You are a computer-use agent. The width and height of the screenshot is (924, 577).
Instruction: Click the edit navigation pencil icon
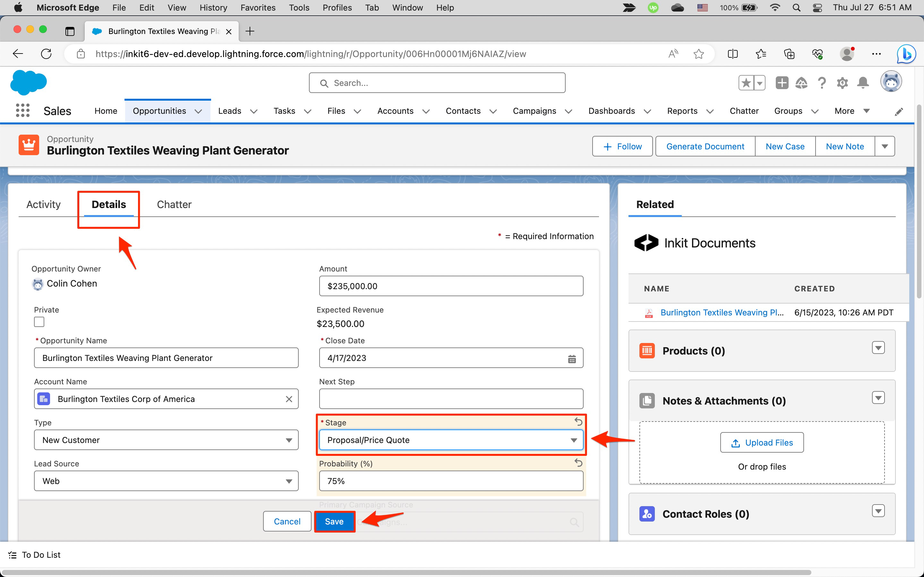point(899,112)
